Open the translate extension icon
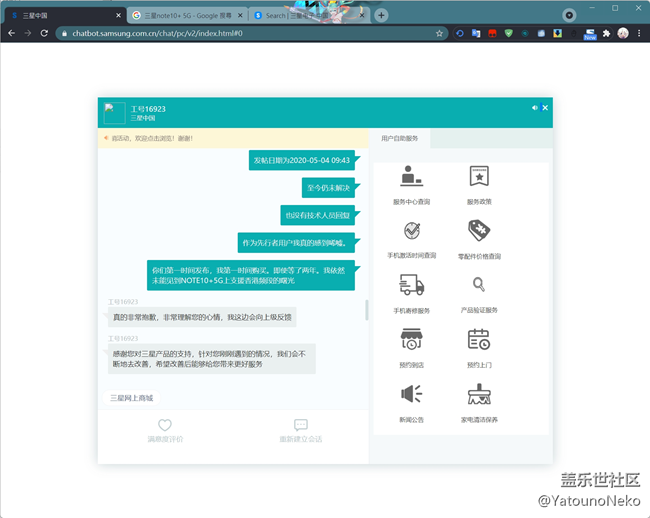Image resolution: width=650 pixels, height=518 pixels. (x=476, y=33)
